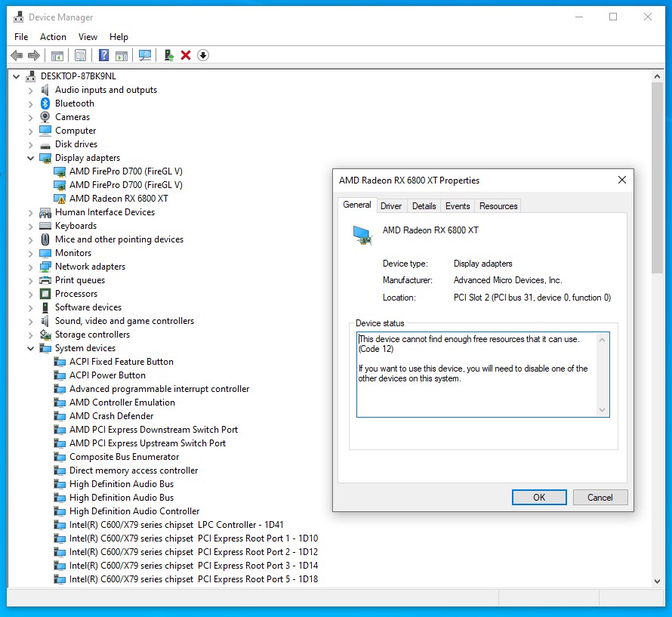The image size is (672, 617).
Task: Expand the Monitors category
Action: point(30,254)
